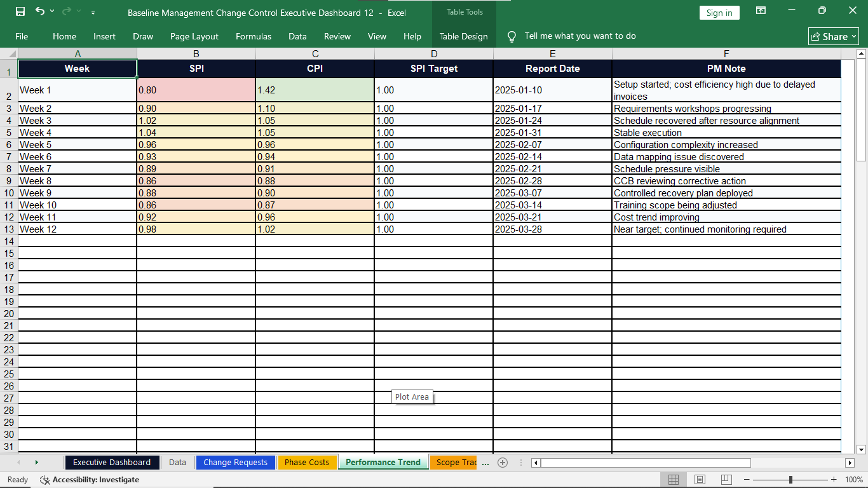Viewport: 868px width, 488px height.
Task: Open the Formulas tab
Action: [254, 36]
